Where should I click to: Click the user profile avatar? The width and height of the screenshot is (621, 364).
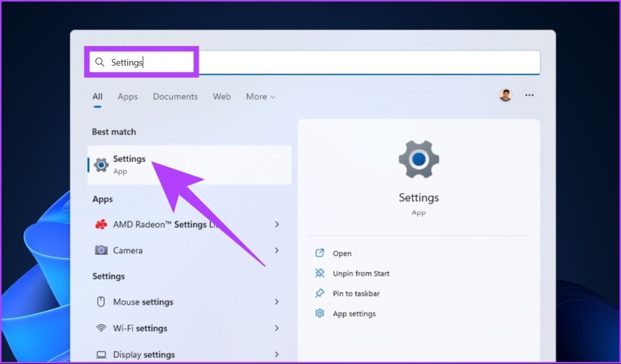click(x=505, y=95)
